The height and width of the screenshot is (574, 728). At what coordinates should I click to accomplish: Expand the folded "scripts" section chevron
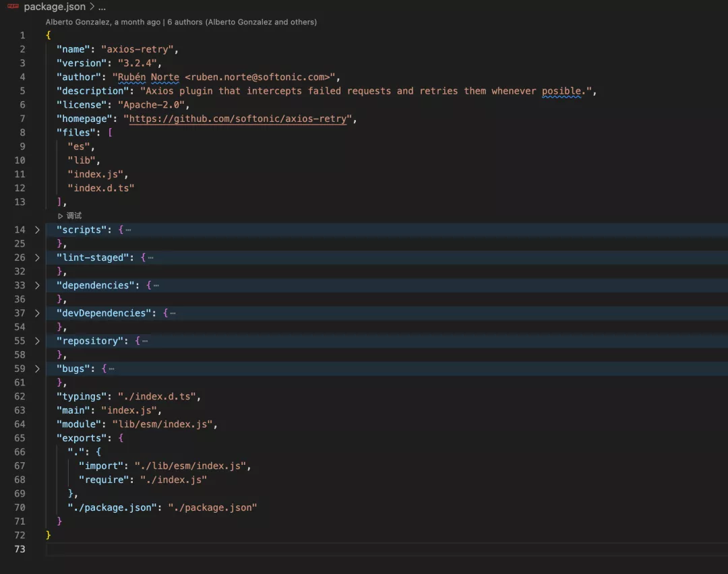38,230
